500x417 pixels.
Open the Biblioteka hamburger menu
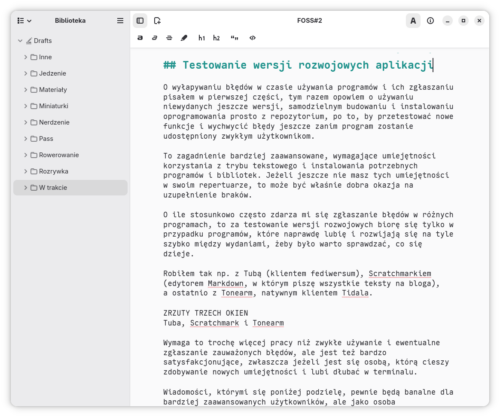pos(120,21)
